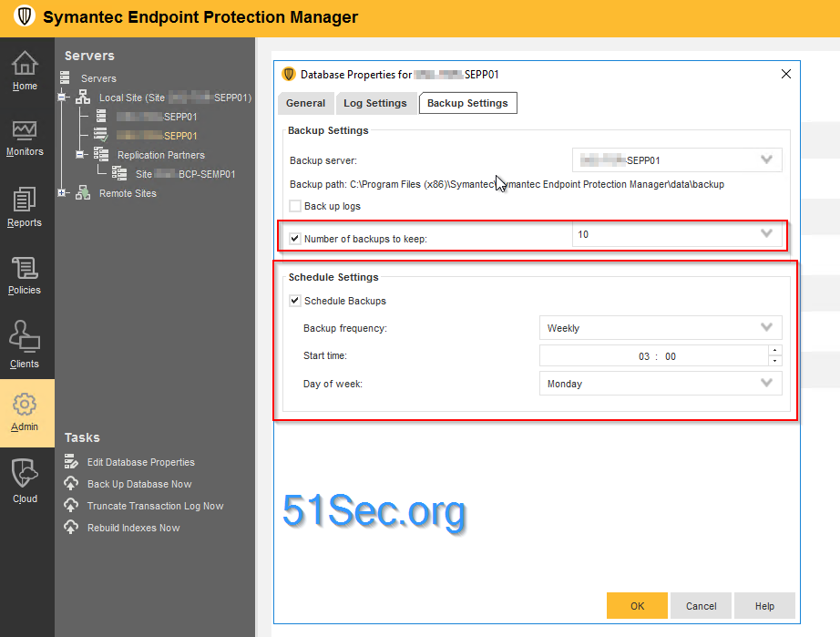Click Rebuild Indexes Now task link
The height and width of the screenshot is (637, 840).
pos(133,528)
